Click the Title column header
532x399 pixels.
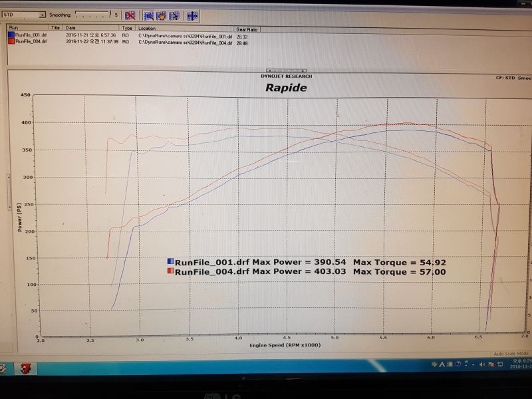56,28
